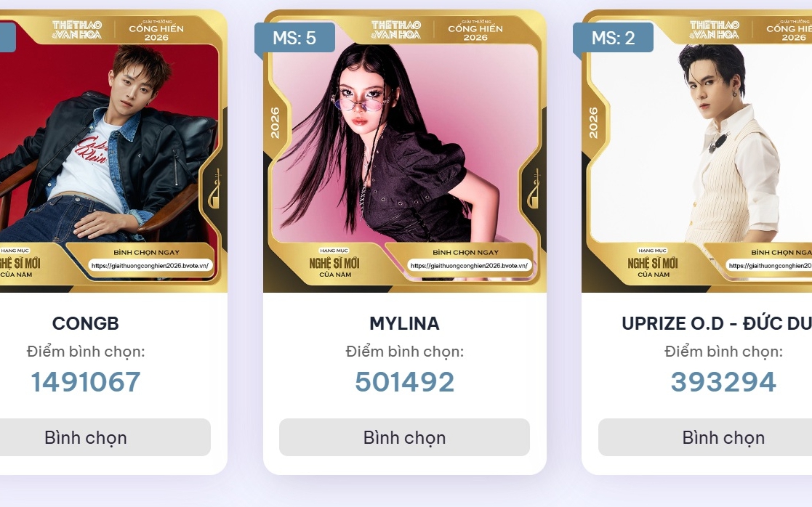The width and height of the screenshot is (812, 507).
Task: Open the MS: 5 badge on MYLINA card
Action: (294, 37)
